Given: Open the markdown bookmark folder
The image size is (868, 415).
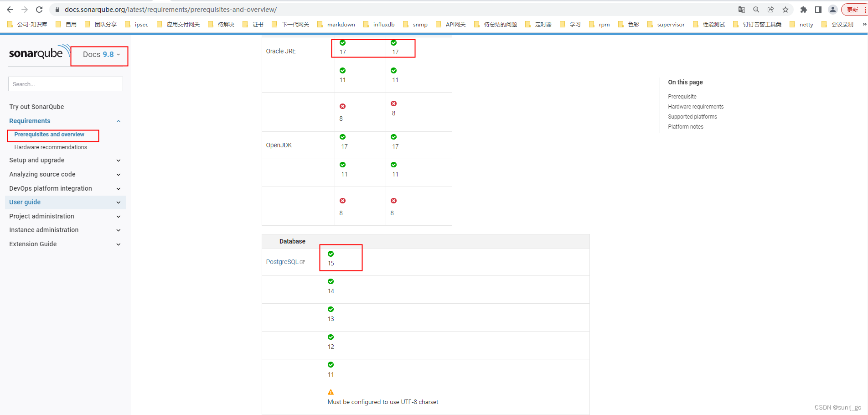Looking at the screenshot, I should pos(336,25).
